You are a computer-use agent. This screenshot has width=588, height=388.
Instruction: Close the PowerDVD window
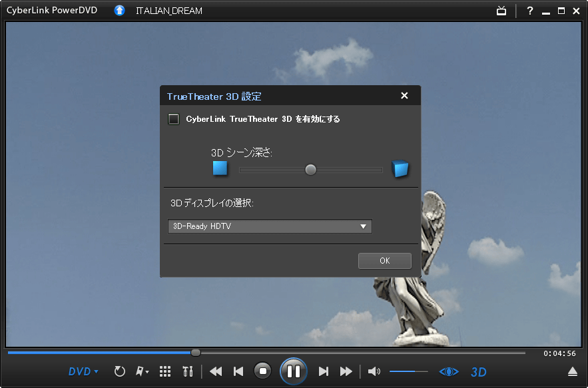pos(577,11)
